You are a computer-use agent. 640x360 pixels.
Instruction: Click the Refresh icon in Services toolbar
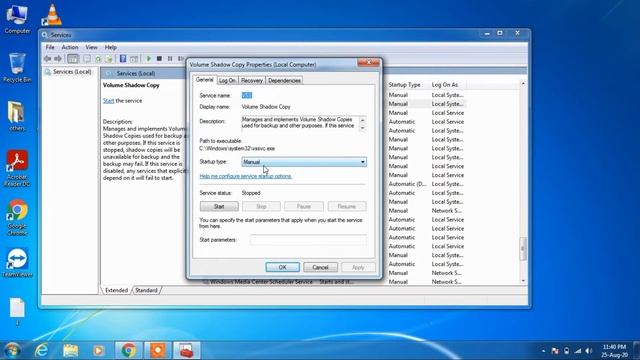[98, 59]
